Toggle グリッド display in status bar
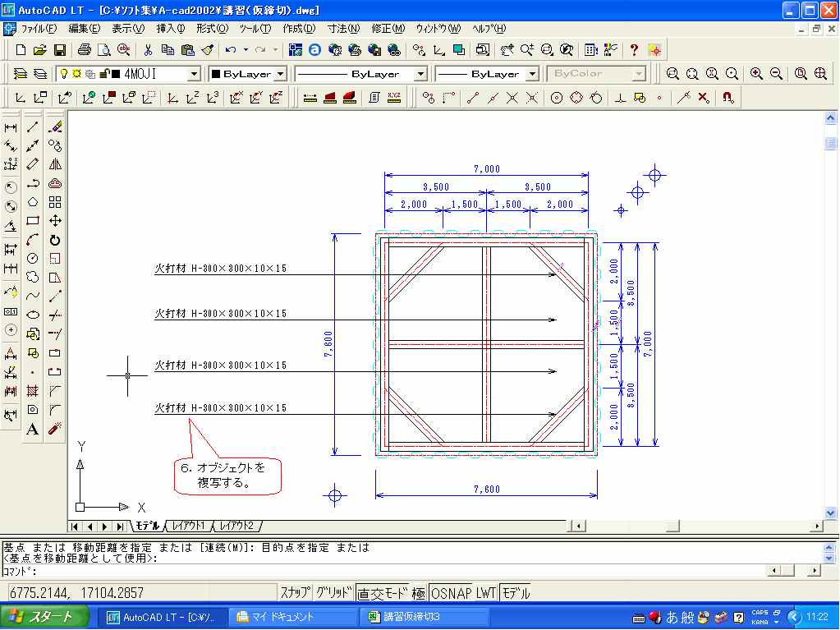Image resolution: width=840 pixels, height=630 pixels. pyautogui.click(x=333, y=593)
